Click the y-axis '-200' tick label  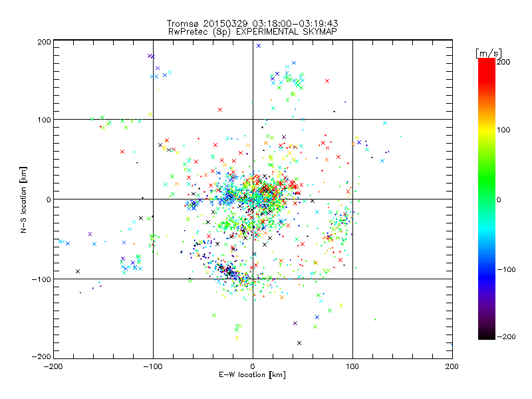pyautogui.click(x=41, y=357)
